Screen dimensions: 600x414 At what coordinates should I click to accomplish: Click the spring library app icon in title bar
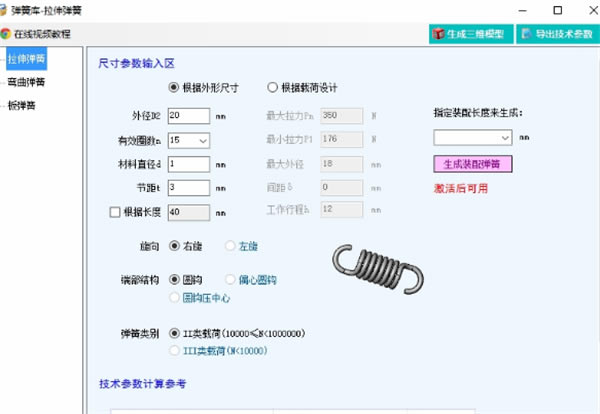pos(3,10)
